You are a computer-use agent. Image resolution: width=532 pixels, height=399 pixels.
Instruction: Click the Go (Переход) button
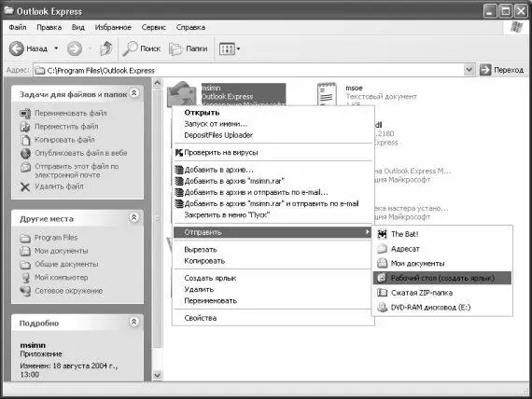(x=501, y=70)
